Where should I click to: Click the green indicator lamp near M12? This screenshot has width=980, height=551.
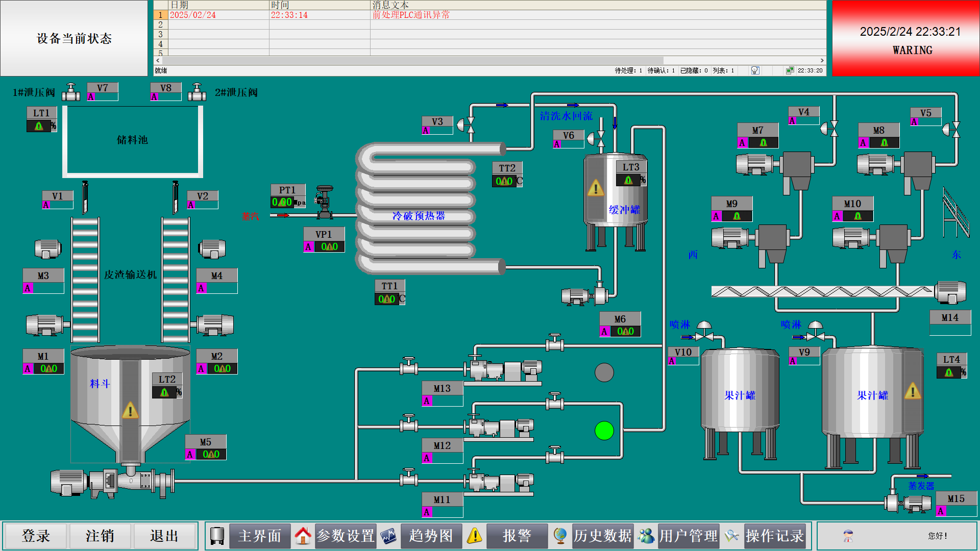tap(604, 431)
